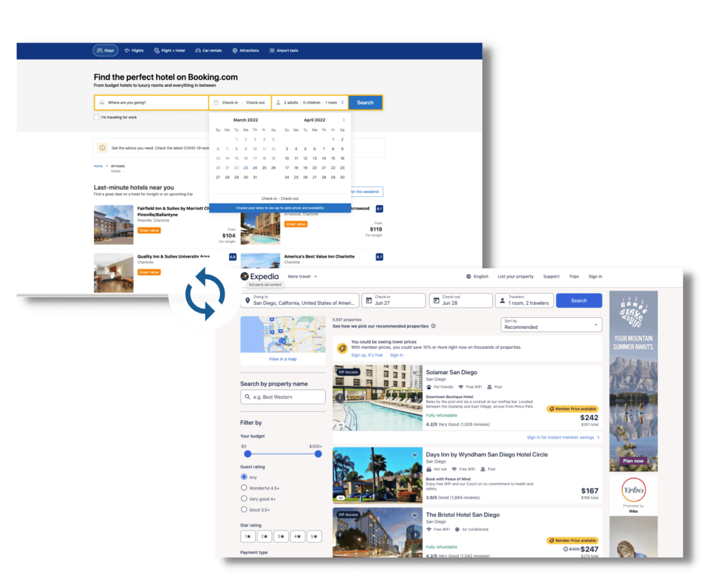Viewport: 702px width, 588px height.
Task: Toggle the 1 star rating filter
Action: click(x=247, y=536)
